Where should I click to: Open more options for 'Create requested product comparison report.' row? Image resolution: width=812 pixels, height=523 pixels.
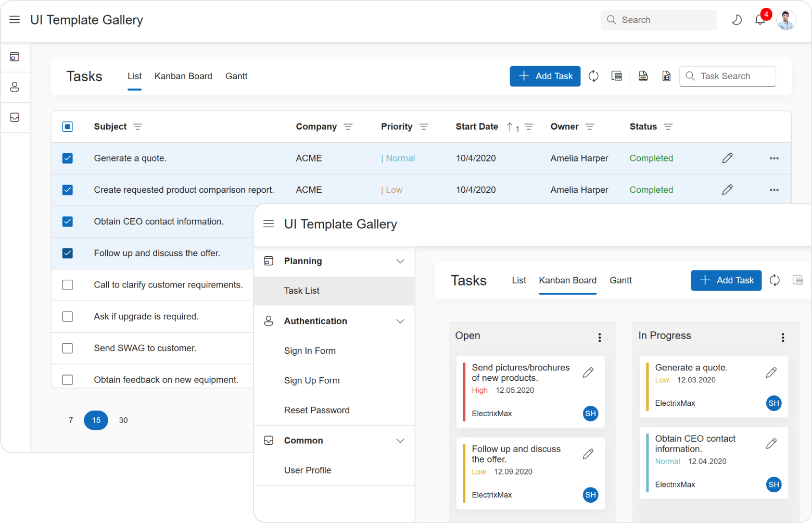point(774,190)
